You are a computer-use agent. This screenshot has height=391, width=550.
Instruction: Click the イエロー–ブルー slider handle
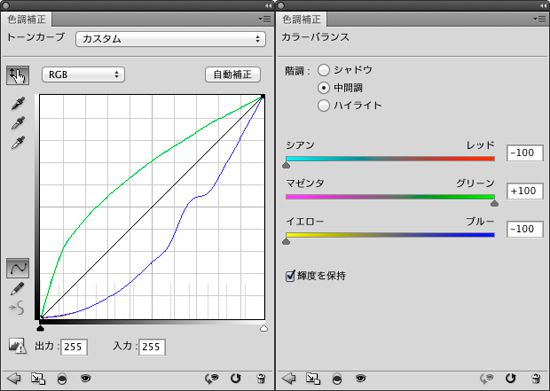pos(286,241)
